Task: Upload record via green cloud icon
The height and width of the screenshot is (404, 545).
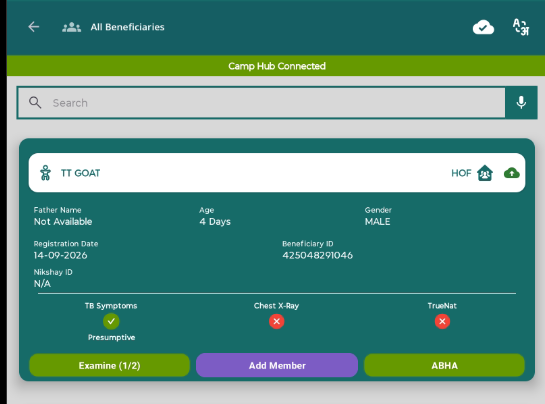Action: click(512, 173)
